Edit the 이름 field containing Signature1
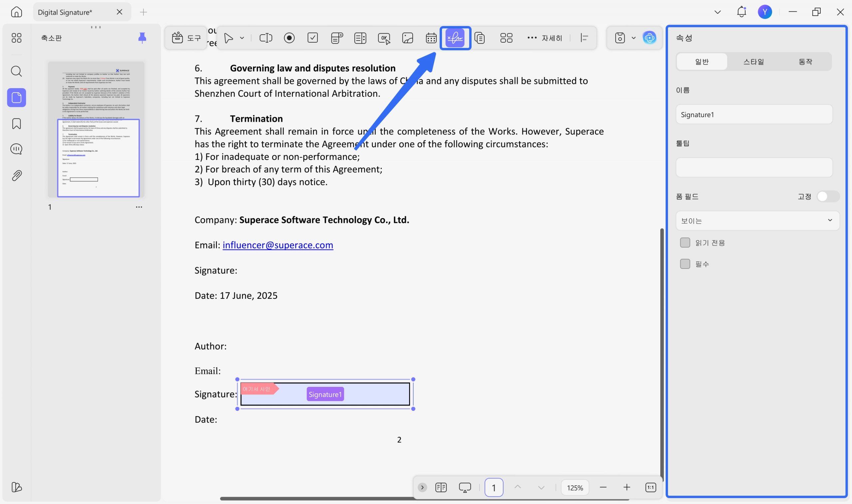852x504 pixels. pyautogui.click(x=754, y=114)
